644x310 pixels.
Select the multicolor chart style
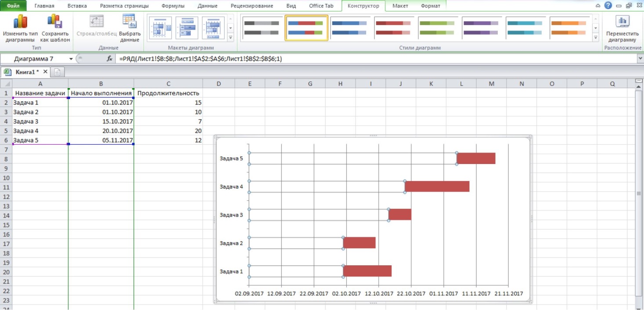coord(306,28)
